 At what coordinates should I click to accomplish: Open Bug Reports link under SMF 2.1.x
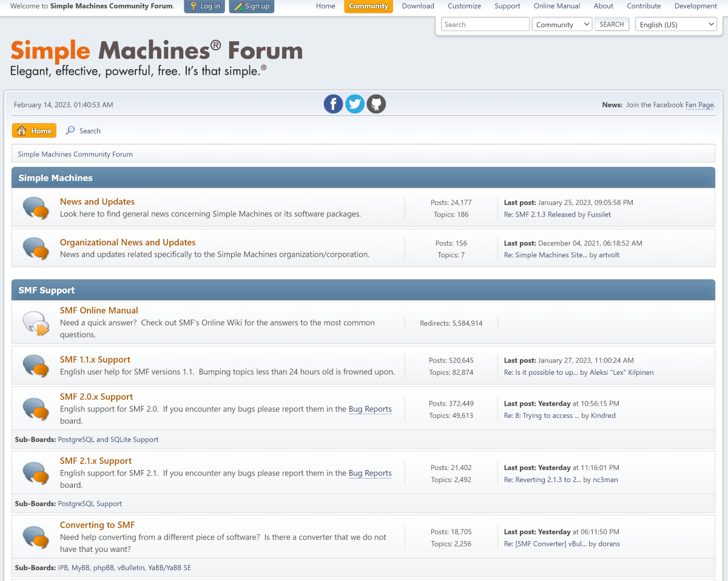point(370,473)
